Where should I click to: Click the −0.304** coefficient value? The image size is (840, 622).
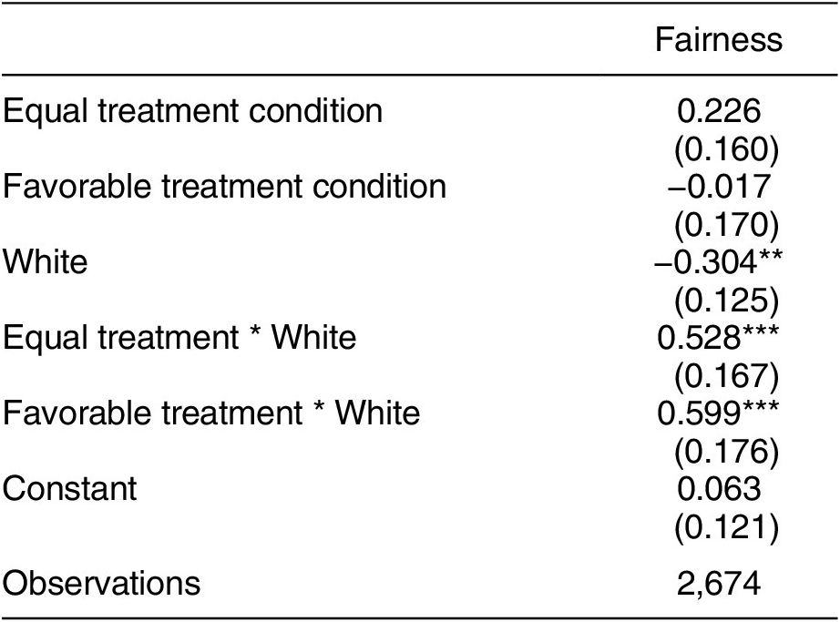tap(718, 262)
